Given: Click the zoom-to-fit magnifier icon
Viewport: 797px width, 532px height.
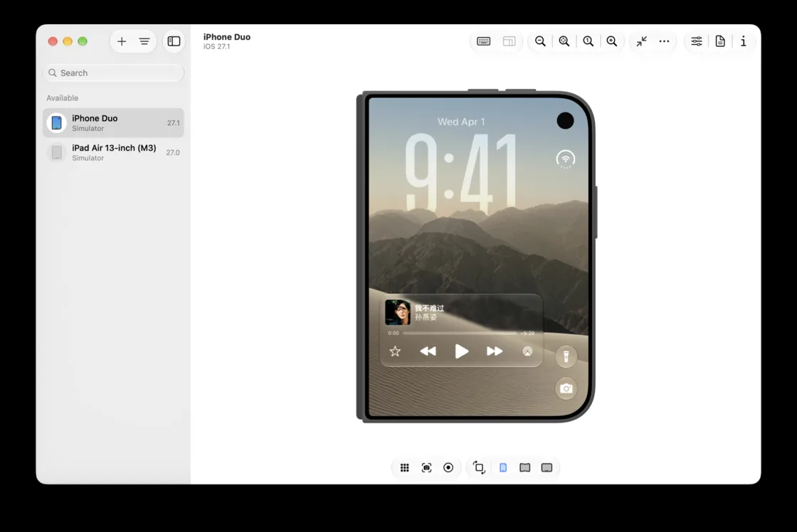Looking at the screenshot, I should (564, 41).
